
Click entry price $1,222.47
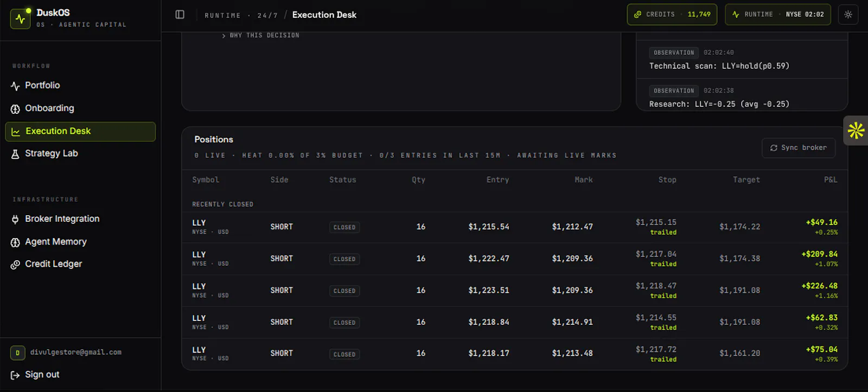(489, 259)
